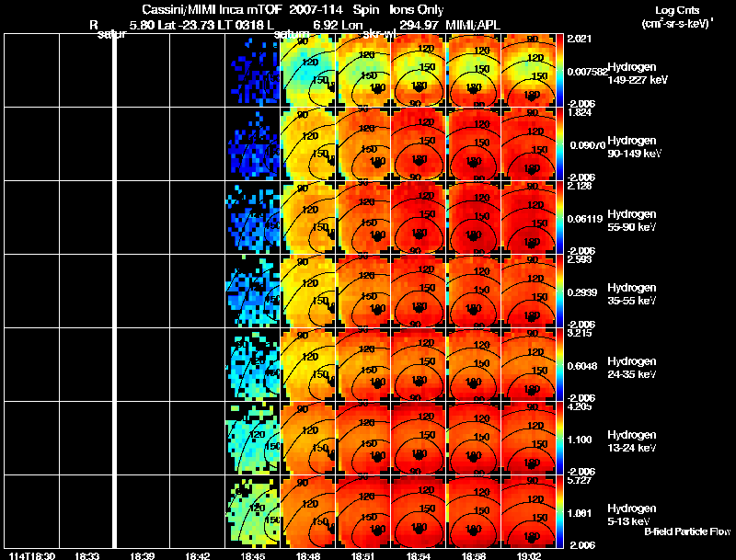Image resolution: width=736 pixels, height=560 pixels.
Task: Click the 149-227 keV hydrogen image at 18:54
Action: (419, 71)
